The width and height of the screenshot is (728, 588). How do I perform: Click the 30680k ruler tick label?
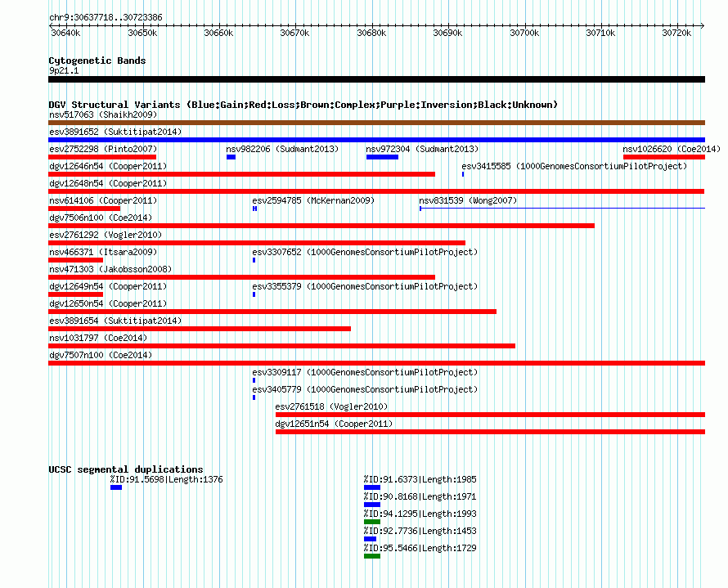(x=371, y=33)
